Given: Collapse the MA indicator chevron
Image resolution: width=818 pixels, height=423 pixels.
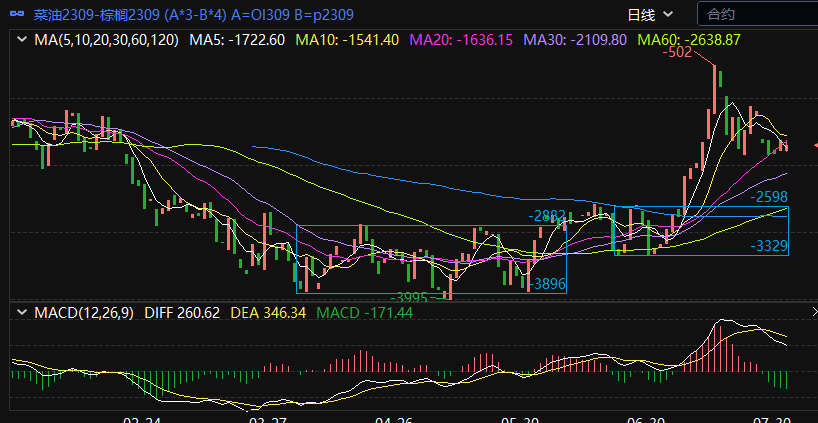Looking at the screenshot, I should point(22,40).
